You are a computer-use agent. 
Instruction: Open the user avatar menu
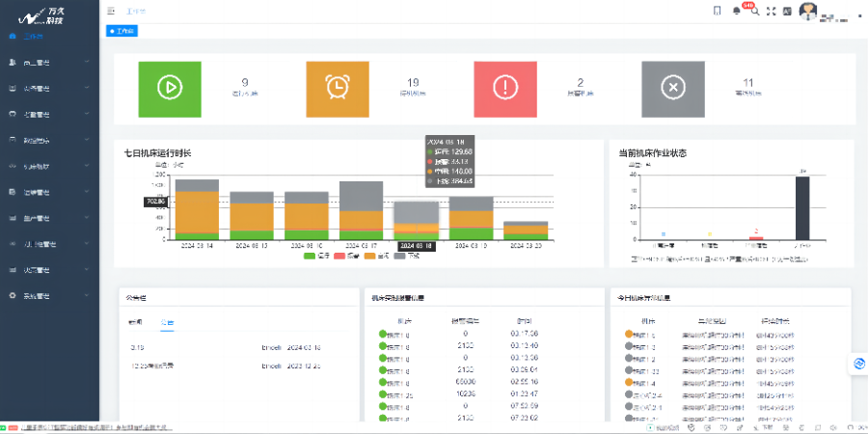(x=808, y=12)
